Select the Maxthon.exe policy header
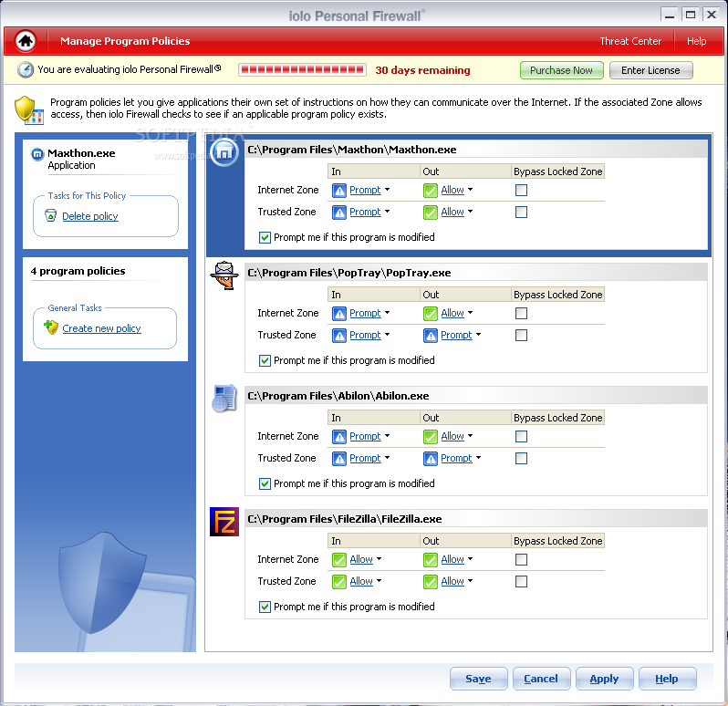 [475, 150]
